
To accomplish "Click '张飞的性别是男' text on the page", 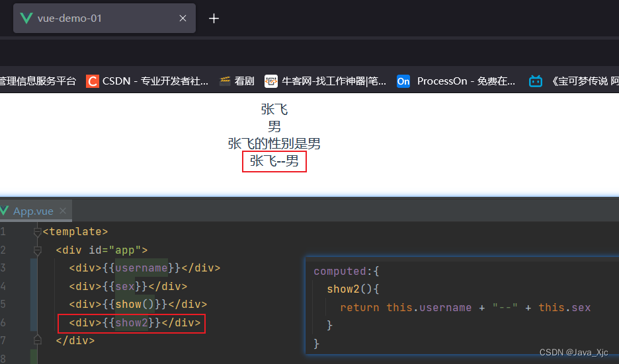I will point(274,143).
